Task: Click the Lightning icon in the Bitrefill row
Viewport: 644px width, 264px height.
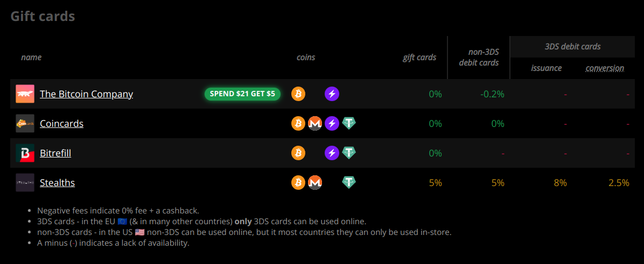Action: [332, 153]
